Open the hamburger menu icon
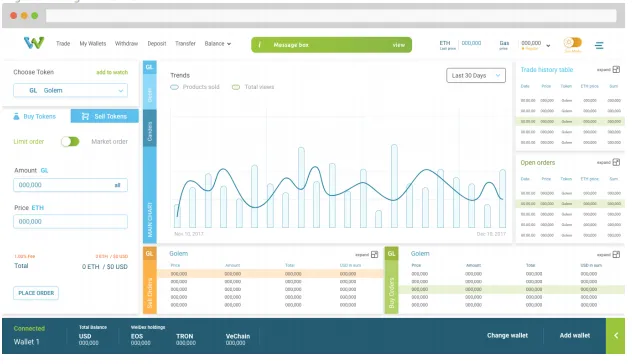This screenshot has height=364, width=632. point(599,46)
